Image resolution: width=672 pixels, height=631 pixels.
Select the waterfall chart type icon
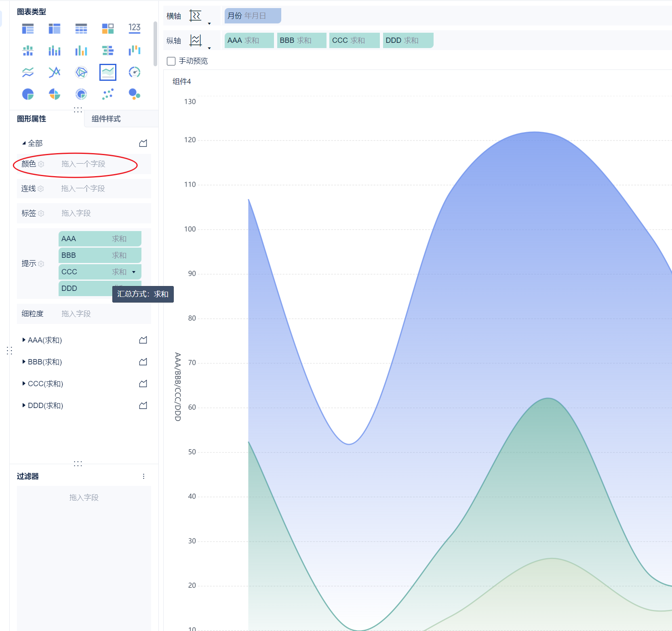click(x=134, y=50)
